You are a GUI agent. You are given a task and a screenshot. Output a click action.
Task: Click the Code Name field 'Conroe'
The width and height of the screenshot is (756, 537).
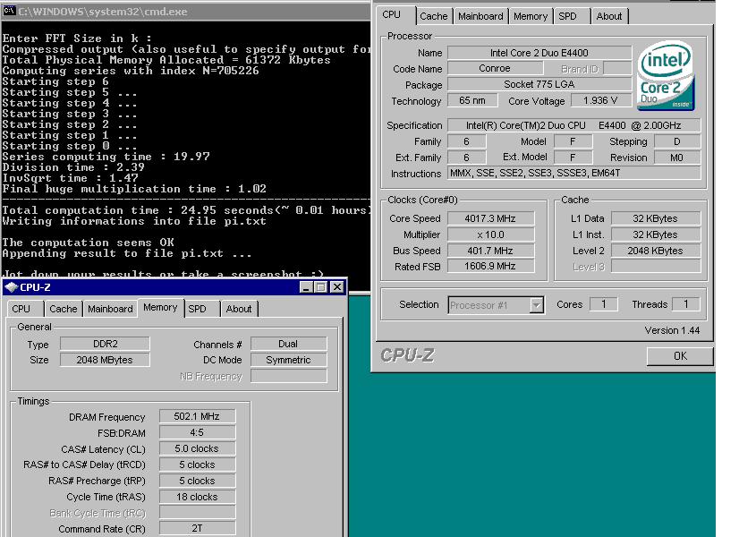[x=495, y=69]
